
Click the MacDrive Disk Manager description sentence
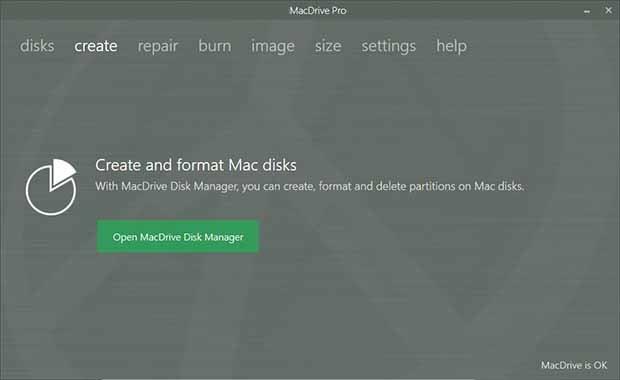point(310,186)
